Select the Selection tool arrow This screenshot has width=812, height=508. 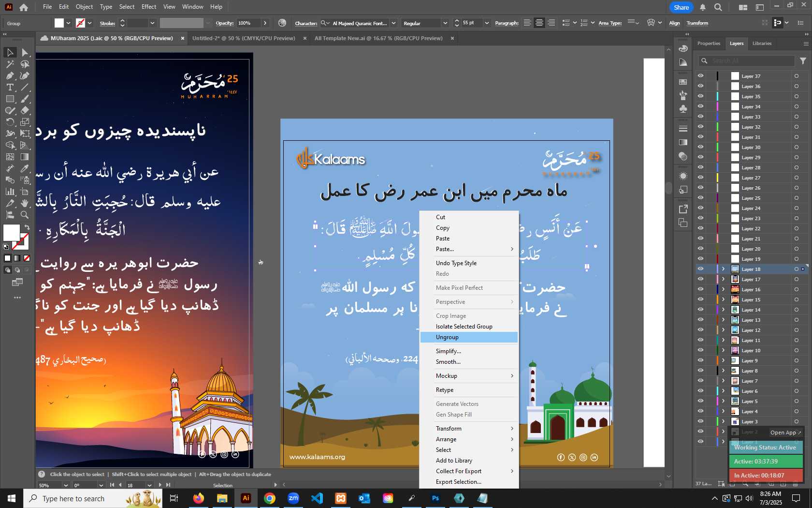point(10,52)
